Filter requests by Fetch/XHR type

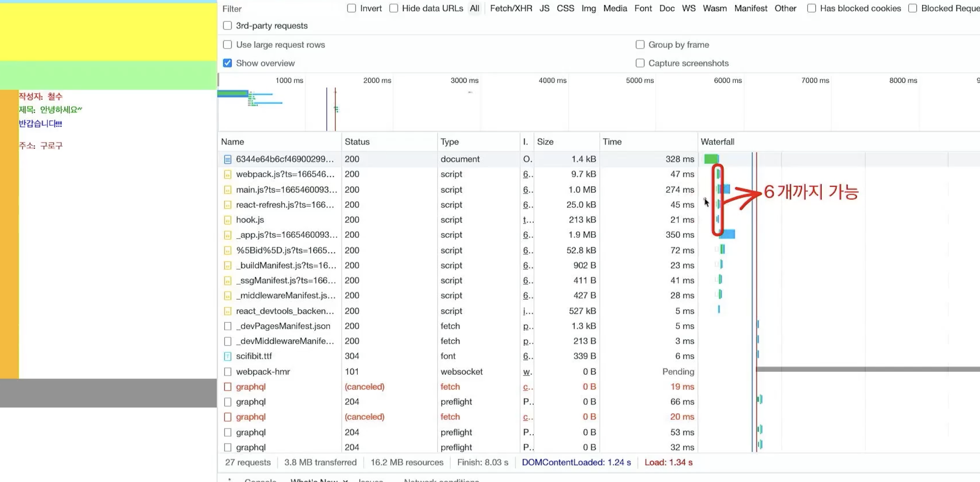pos(511,8)
